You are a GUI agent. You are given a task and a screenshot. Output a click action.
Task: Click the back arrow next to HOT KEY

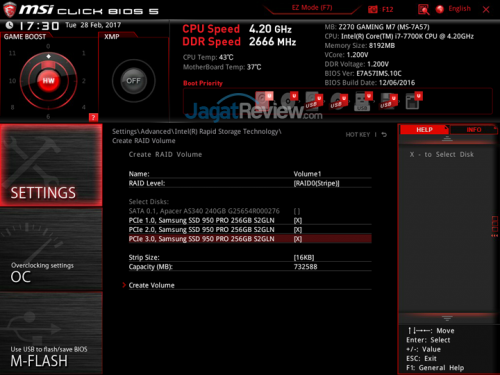pos(384,135)
